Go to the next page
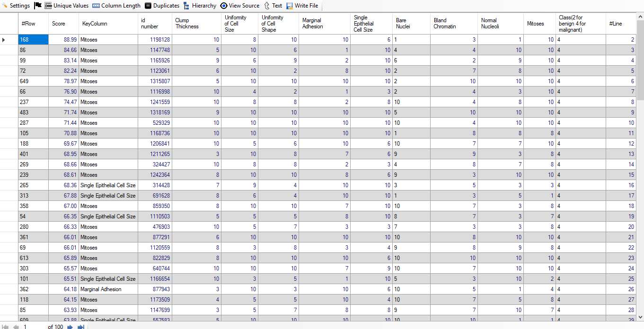 [x=70, y=327]
